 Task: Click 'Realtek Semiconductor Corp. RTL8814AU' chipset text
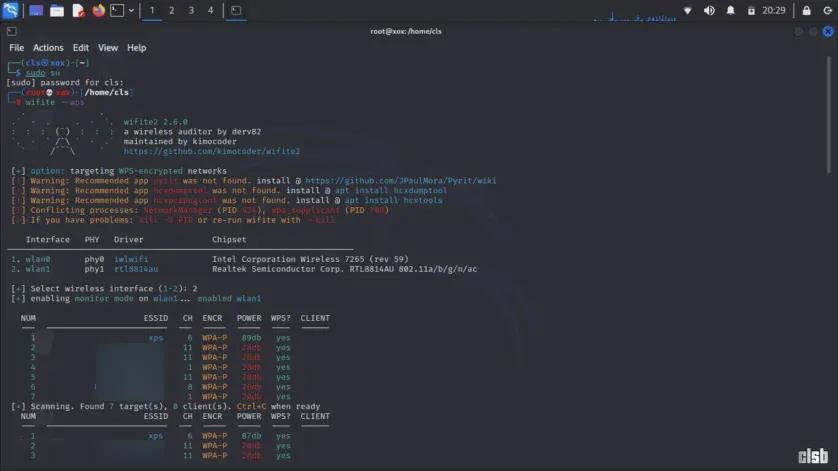pyautogui.click(x=303, y=269)
